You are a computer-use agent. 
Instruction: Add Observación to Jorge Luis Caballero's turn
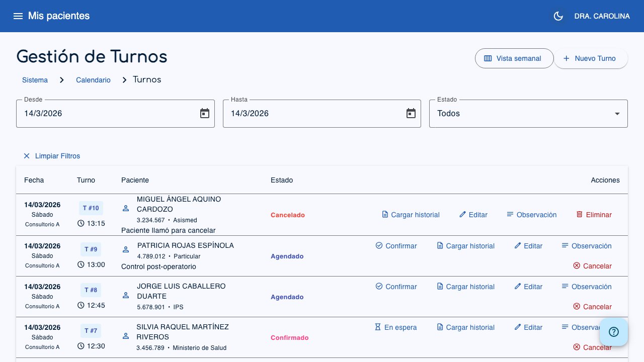[x=586, y=287]
